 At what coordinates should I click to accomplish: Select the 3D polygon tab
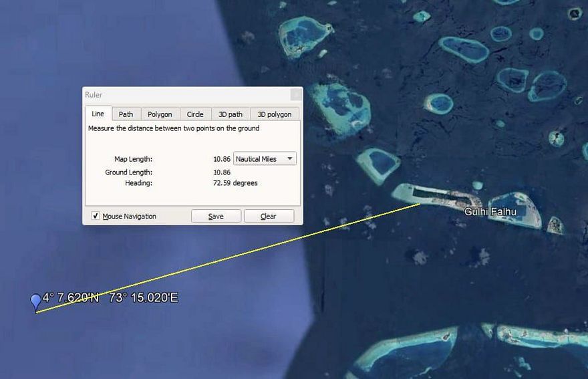(275, 114)
